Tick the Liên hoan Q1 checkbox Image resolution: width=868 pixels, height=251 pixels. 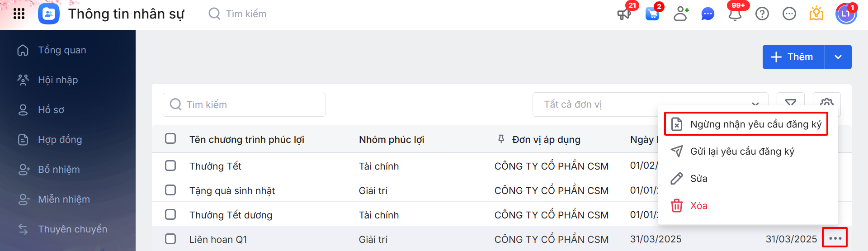pos(170,239)
